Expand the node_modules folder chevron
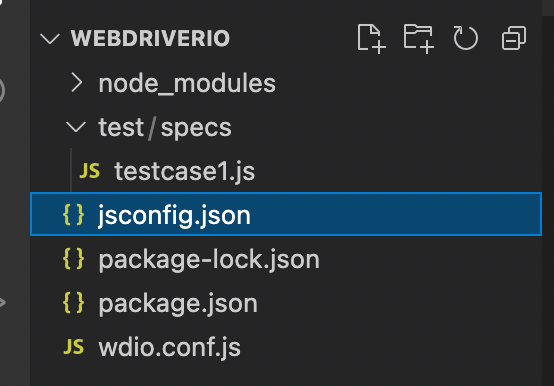Viewport: 554px width, 386px height. click(x=77, y=83)
